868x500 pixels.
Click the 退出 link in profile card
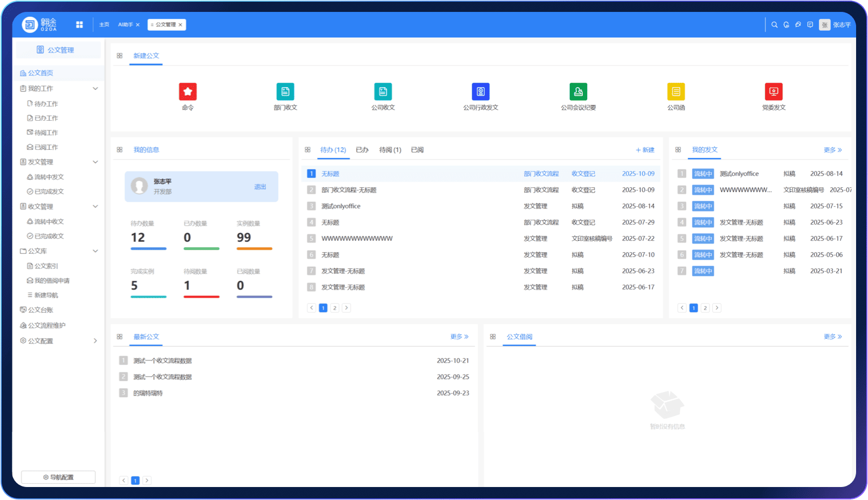coord(260,187)
